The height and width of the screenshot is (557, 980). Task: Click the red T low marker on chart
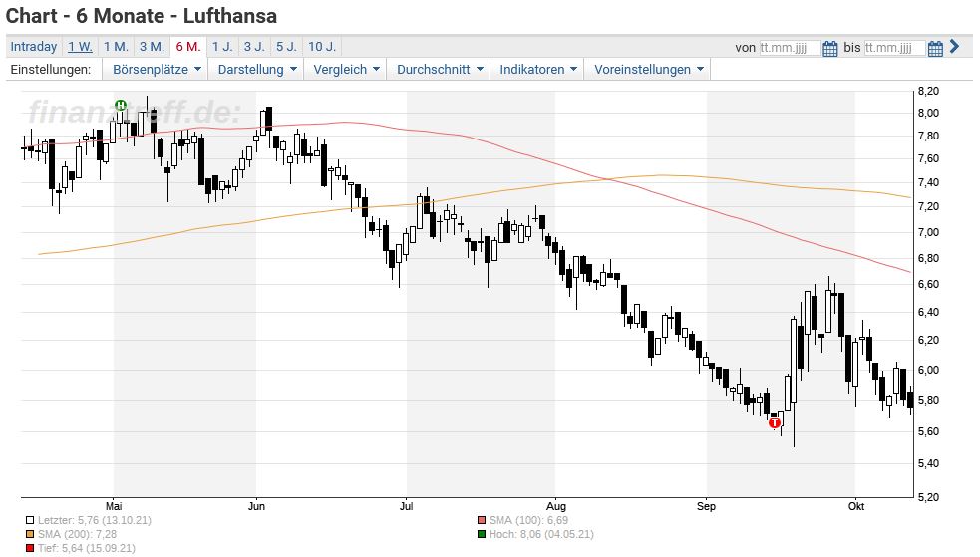[x=775, y=422]
